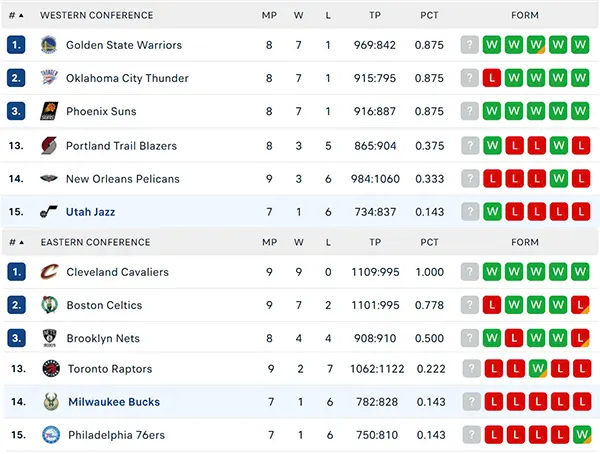Click the Cleveland Cavaliers logo

point(49,272)
